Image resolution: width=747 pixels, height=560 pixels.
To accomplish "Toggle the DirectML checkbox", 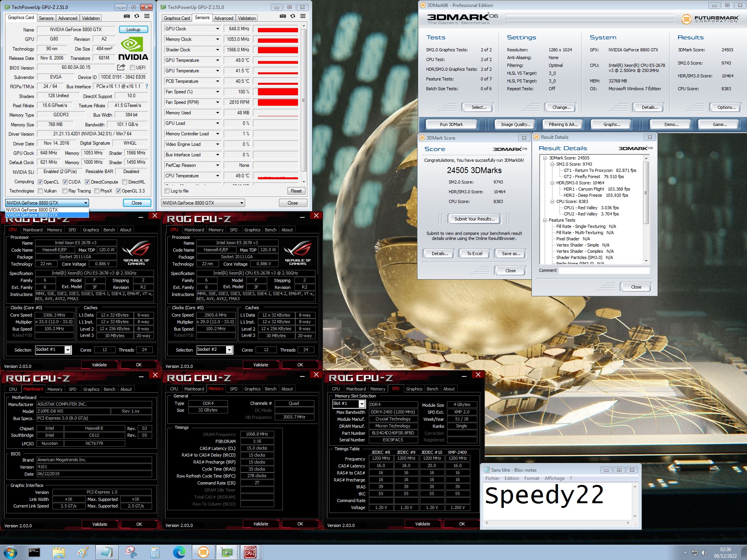I will coord(125,182).
